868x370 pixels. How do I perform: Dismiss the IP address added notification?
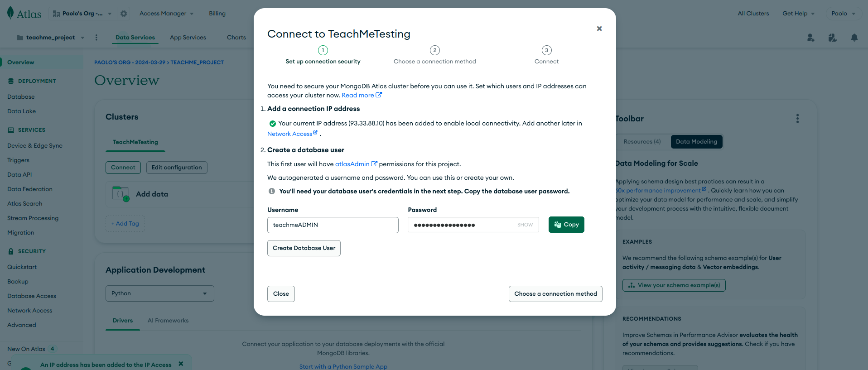coord(181,364)
